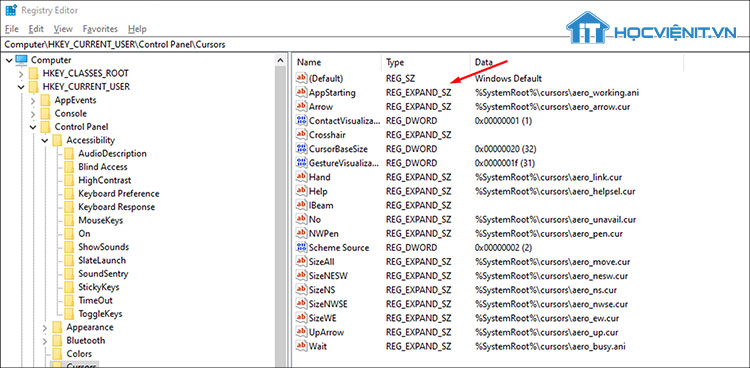Click the NWPen string value icon

coord(301,234)
